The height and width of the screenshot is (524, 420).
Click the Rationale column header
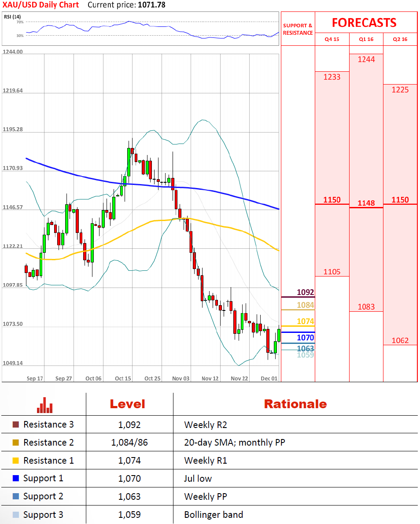pos(295,404)
